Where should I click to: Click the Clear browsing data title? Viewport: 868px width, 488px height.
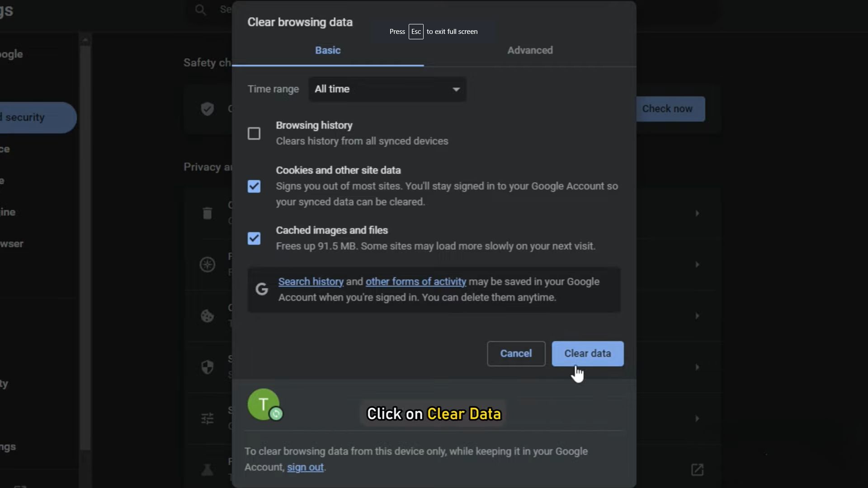[300, 22]
